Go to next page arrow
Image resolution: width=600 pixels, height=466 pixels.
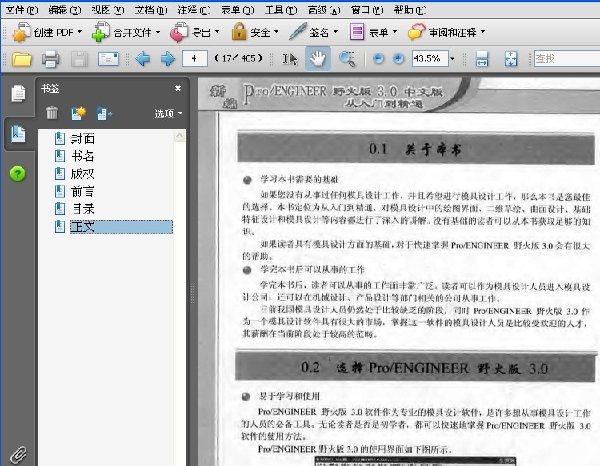168,59
